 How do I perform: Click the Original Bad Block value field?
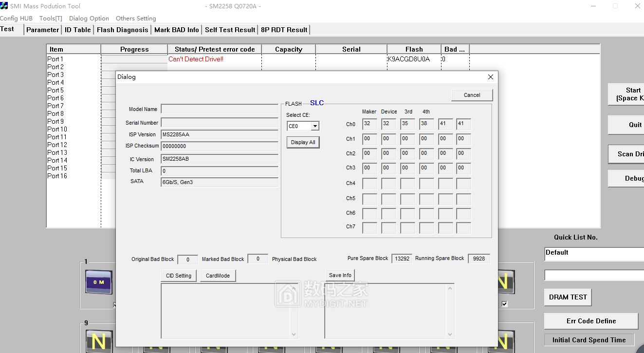pyautogui.click(x=187, y=259)
